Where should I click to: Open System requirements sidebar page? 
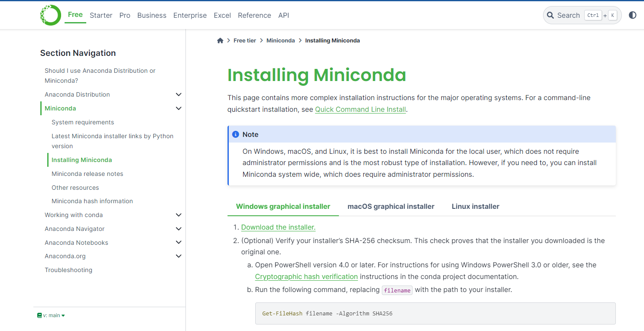point(83,122)
